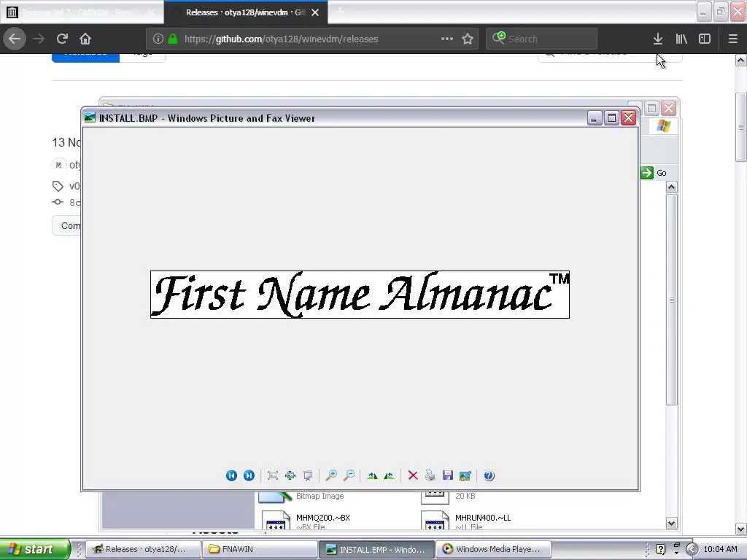Viewport: 747px width, 560px height.
Task: Click the Best Fit icon
Action: 273,475
